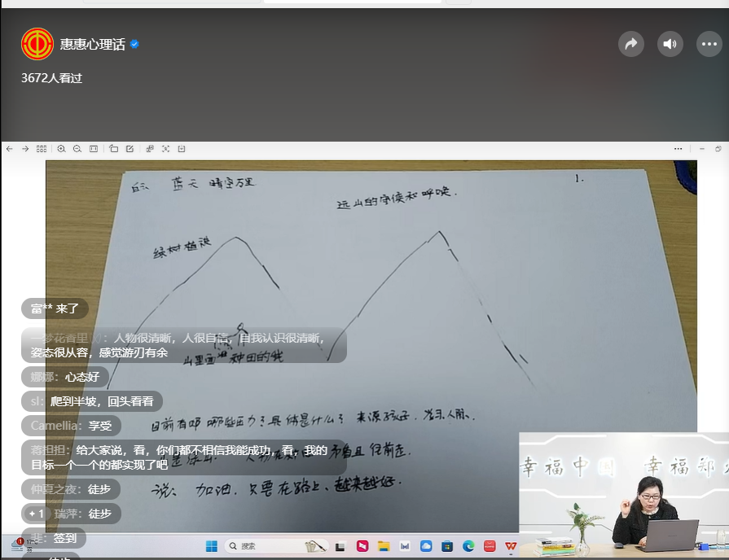The height and width of the screenshot is (560, 729).
Task: Go forward with the right arrow in the viewer toolbar
Action: [25, 149]
